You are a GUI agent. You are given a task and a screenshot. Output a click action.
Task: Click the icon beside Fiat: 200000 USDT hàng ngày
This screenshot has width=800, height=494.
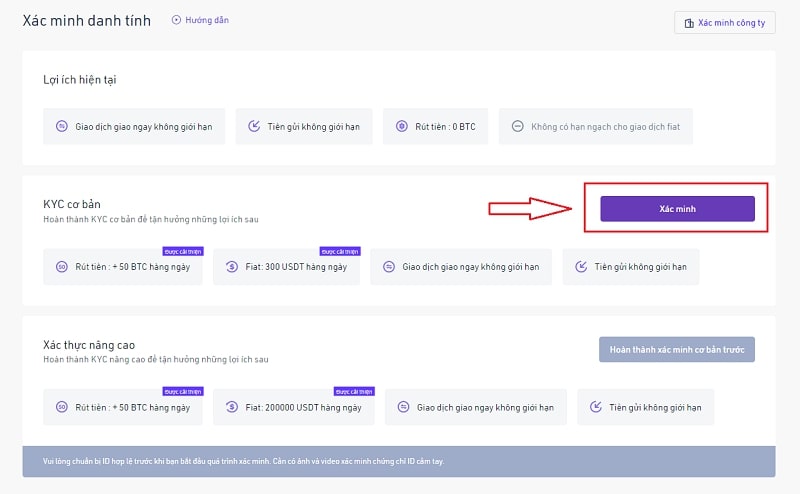tap(231, 407)
